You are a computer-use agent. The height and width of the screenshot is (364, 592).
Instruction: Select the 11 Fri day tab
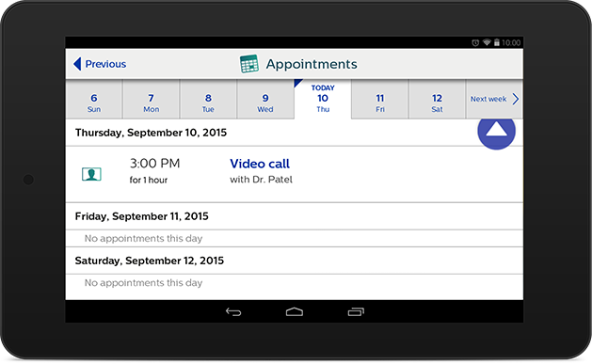tap(380, 100)
